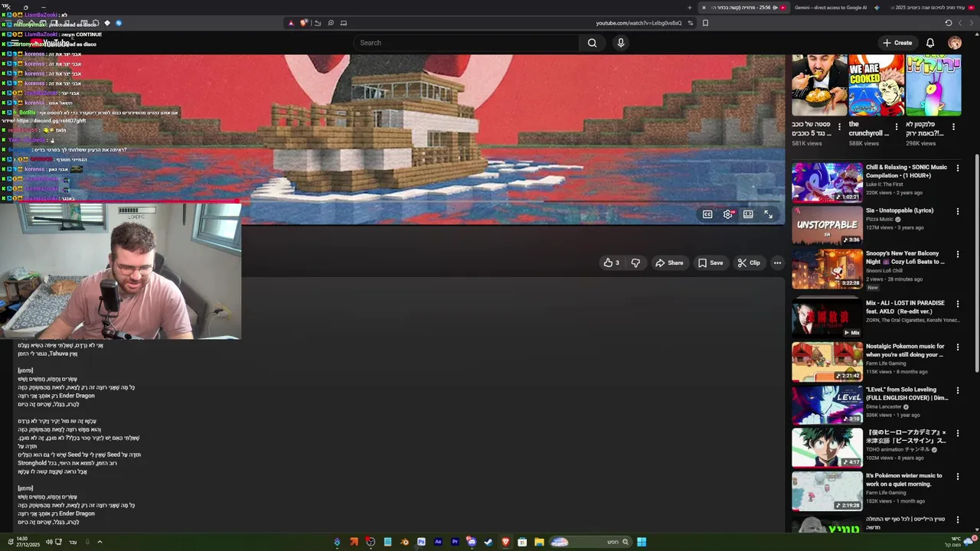The image size is (980, 551).
Task: Open the volume speaker tray icon
Action: 48,542
